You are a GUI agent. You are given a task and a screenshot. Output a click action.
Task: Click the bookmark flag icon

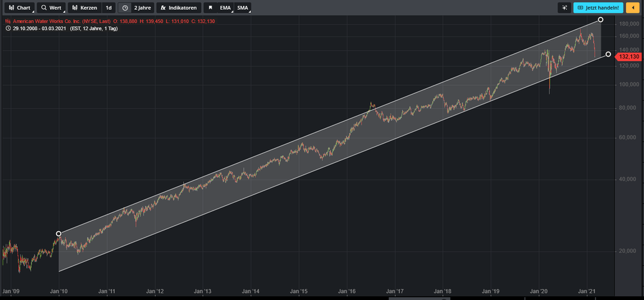pos(210,8)
